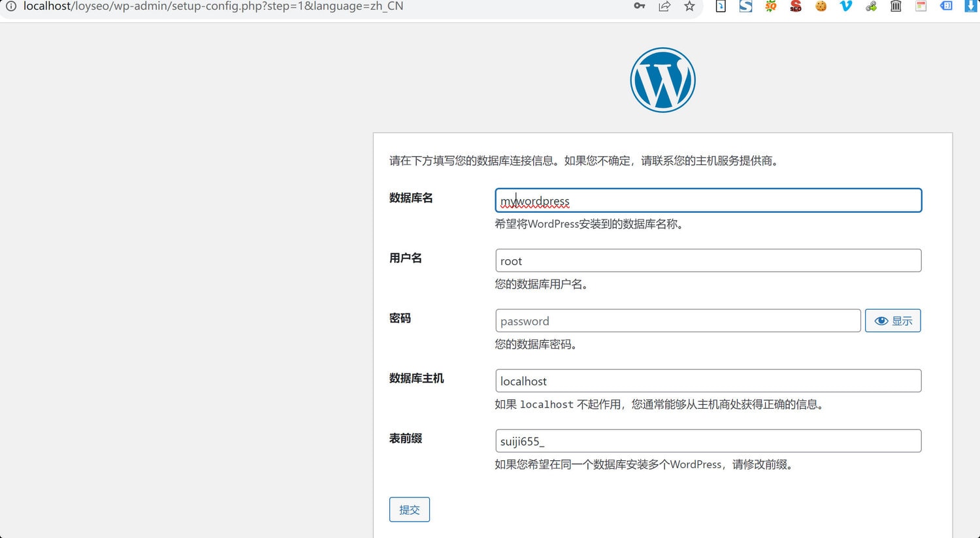Click the 数据库名 label
The width and height of the screenshot is (980, 538).
(x=411, y=198)
